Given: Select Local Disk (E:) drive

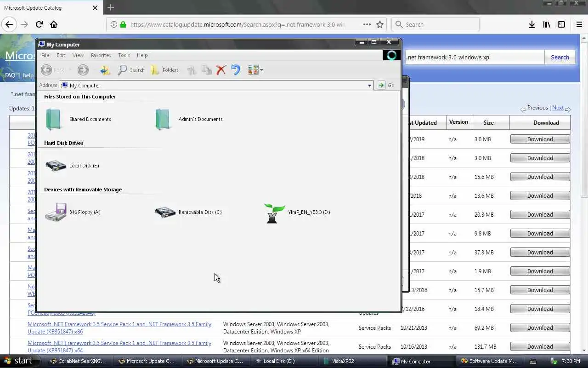Looking at the screenshot, I should point(72,166).
